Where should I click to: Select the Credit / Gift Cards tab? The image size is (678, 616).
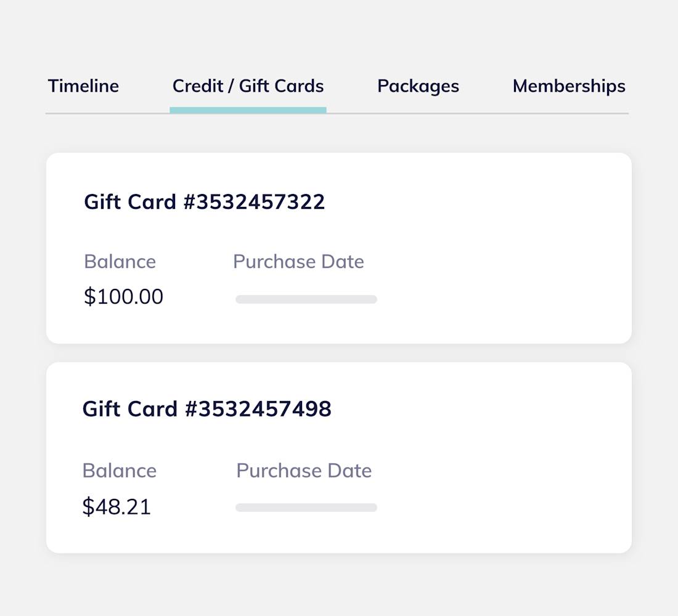click(x=248, y=86)
